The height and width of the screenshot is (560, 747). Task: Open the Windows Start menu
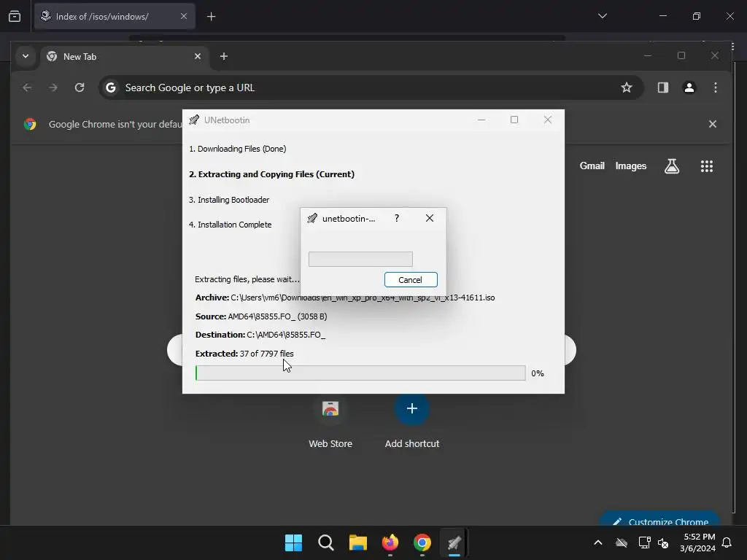pyautogui.click(x=293, y=542)
